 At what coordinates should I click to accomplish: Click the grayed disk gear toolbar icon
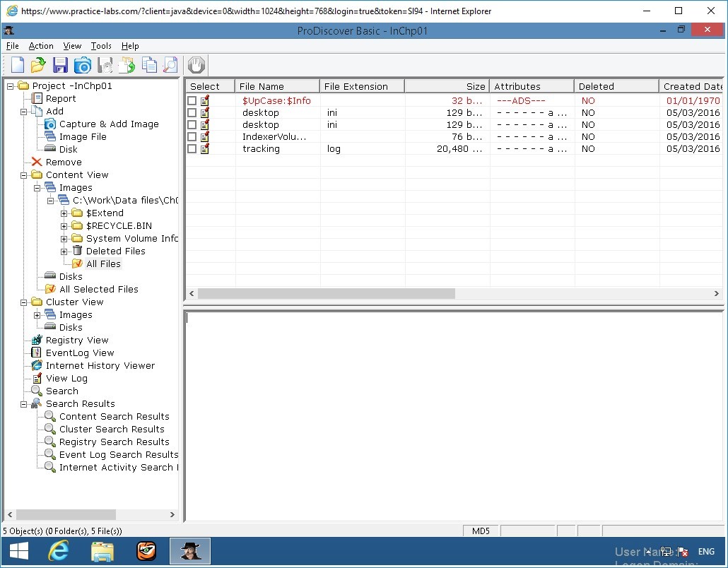105,65
